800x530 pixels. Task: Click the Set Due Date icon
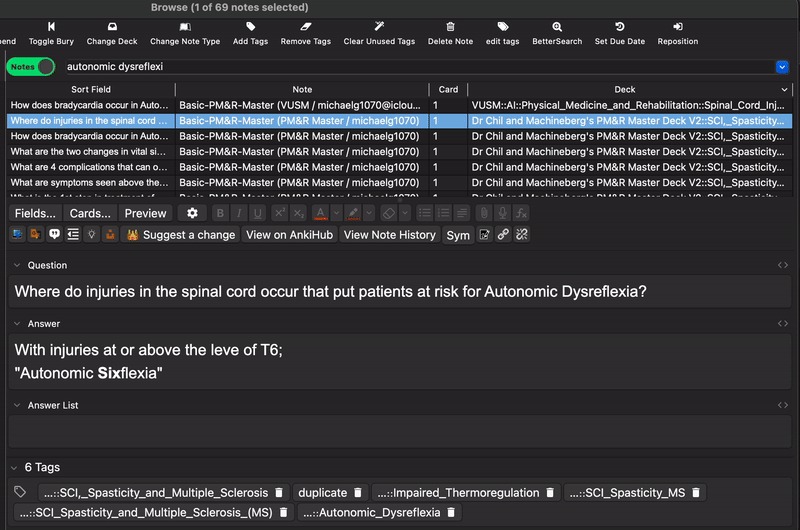619,27
